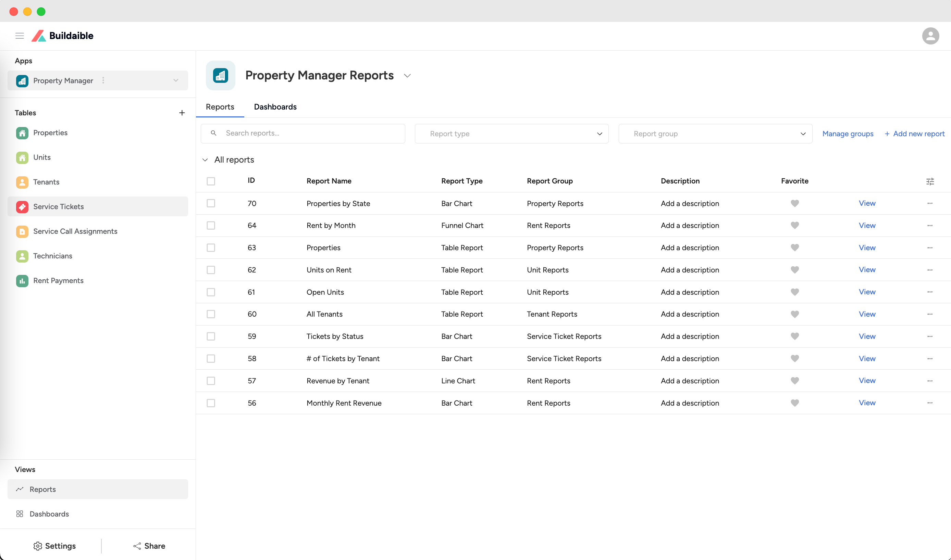The image size is (951, 560).
Task: View the Open Units report
Action: [x=867, y=292]
